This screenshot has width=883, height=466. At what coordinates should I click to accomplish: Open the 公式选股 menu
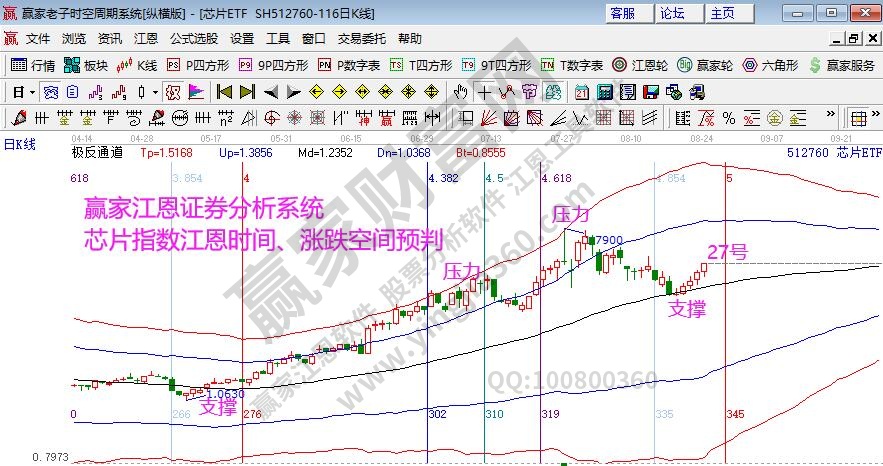tap(193, 39)
